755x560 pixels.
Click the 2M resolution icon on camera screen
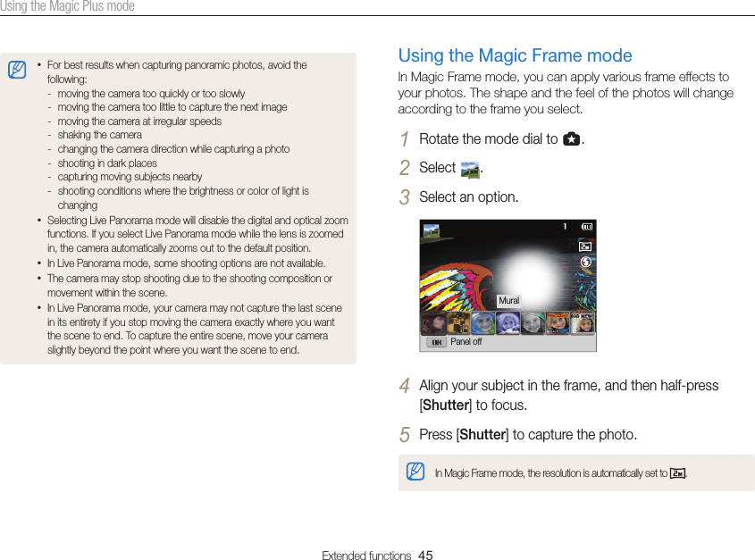tap(585, 247)
